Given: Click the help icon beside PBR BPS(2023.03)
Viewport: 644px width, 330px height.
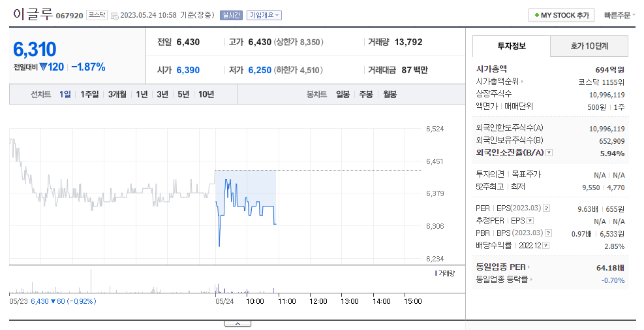Looking at the screenshot, I should click(548, 233).
